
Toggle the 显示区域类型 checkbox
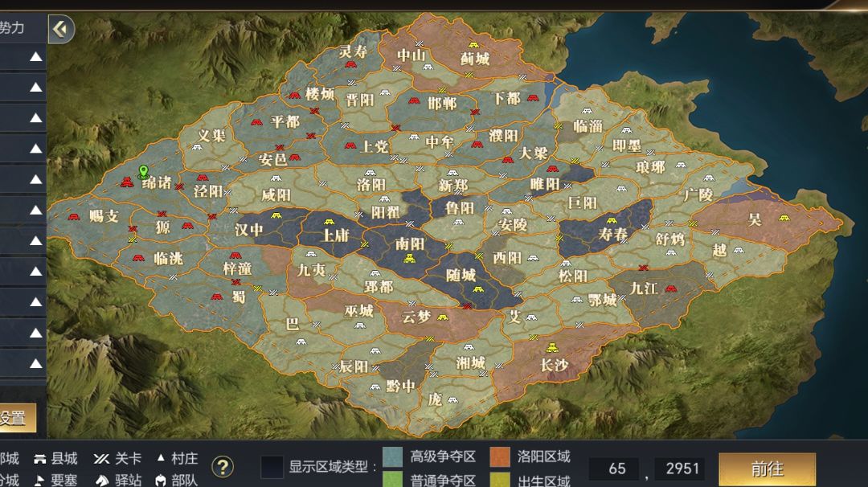pyautogui.click(x=272, y=467)
